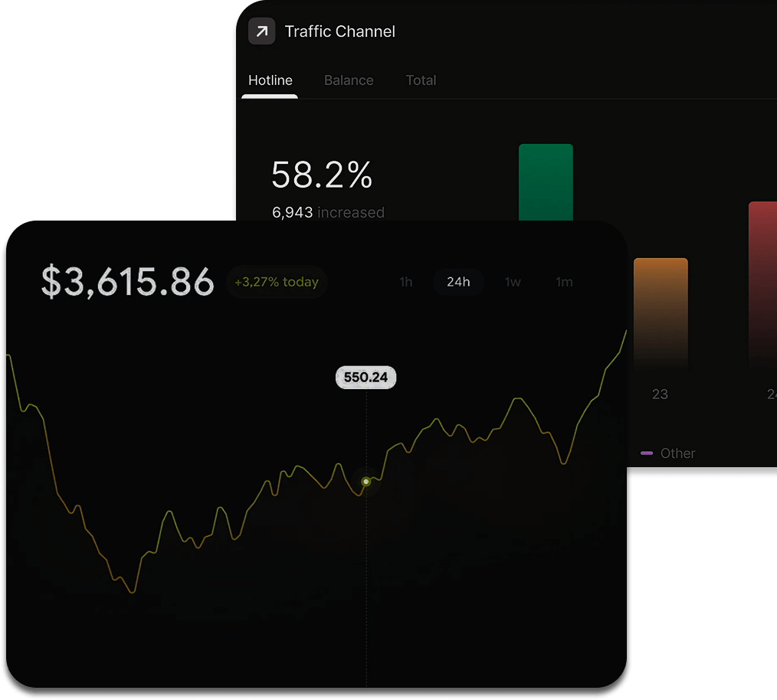Switch to the Hotline tab
The height and width of the screenshot is (700, 777).
coord(270,80)
